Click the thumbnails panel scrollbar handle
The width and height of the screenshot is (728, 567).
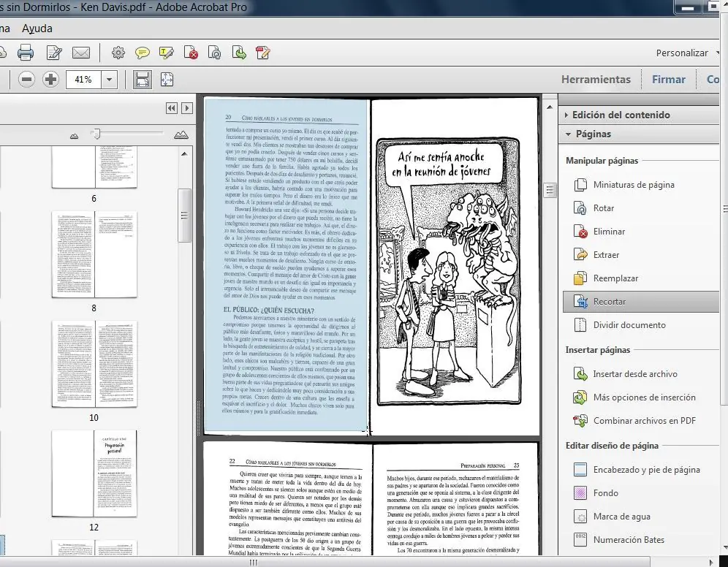pyautogui.click(x=184, y=216)
